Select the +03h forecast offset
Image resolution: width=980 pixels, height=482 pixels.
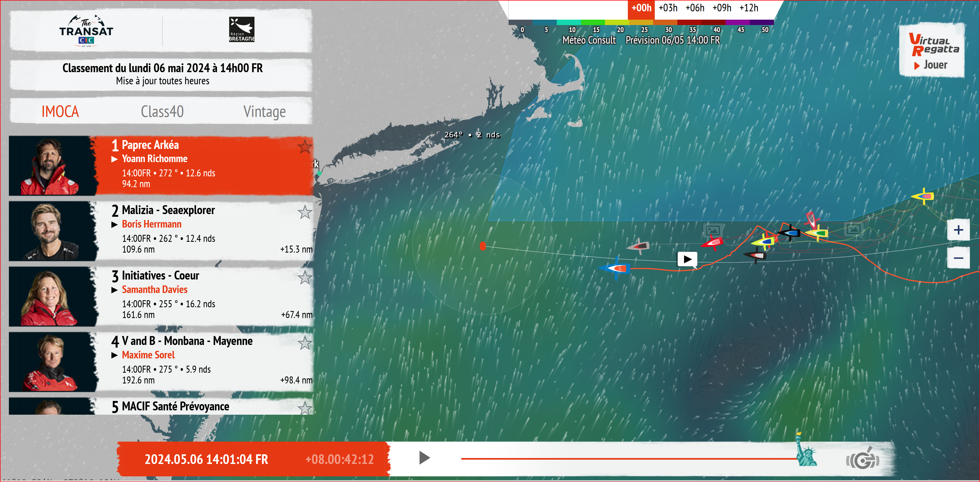coord(668,8)
